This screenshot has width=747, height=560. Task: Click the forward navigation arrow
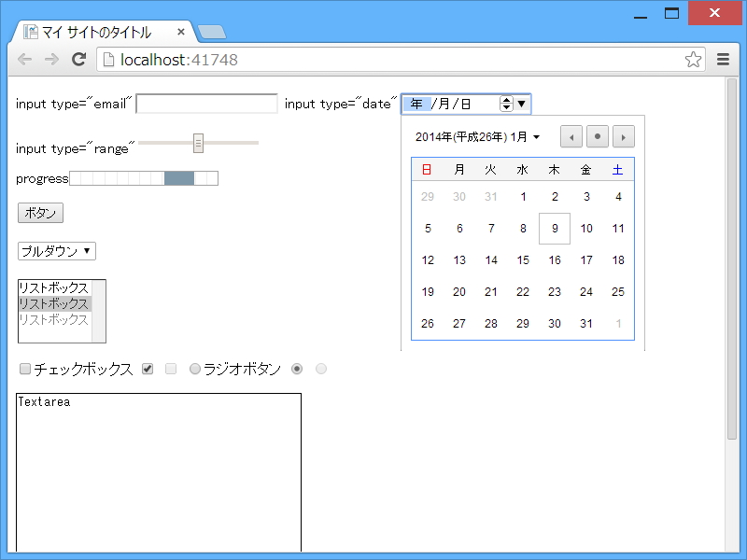(51, 59)
